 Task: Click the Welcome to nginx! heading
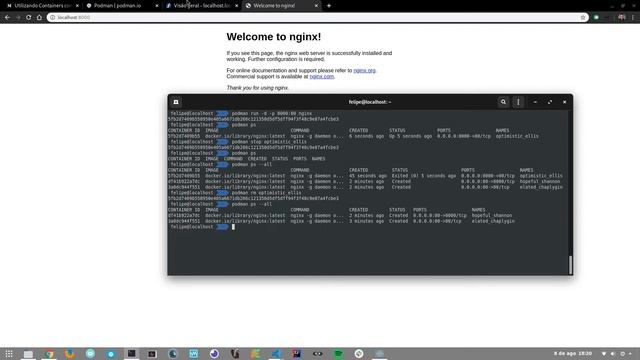[x=273, y=37]
